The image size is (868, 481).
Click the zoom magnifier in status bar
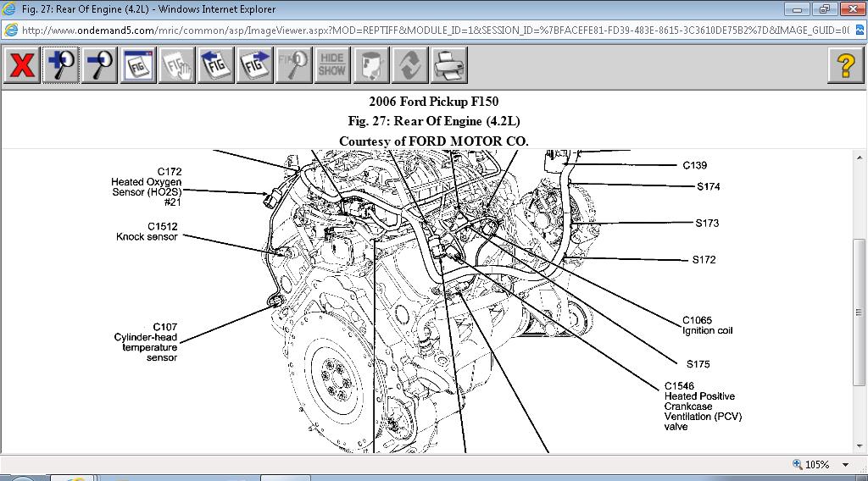(x=797, y=464)
